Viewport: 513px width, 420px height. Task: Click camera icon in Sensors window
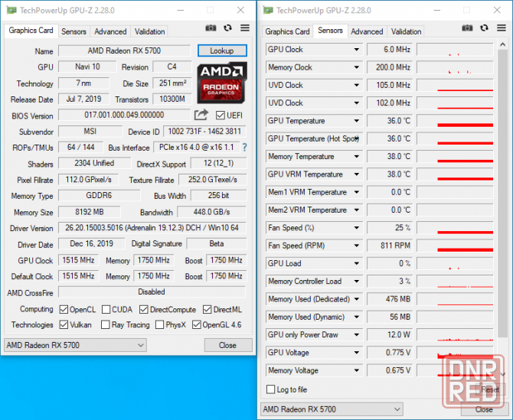pos(467,28)
